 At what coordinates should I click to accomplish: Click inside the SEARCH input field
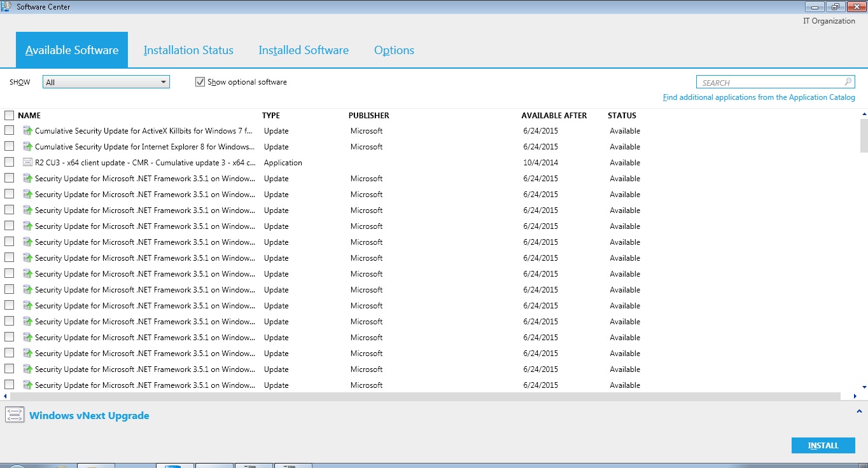tap(770, 83)
